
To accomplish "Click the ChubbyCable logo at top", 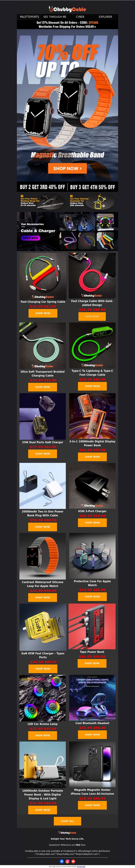I will [x=67, y=9].
